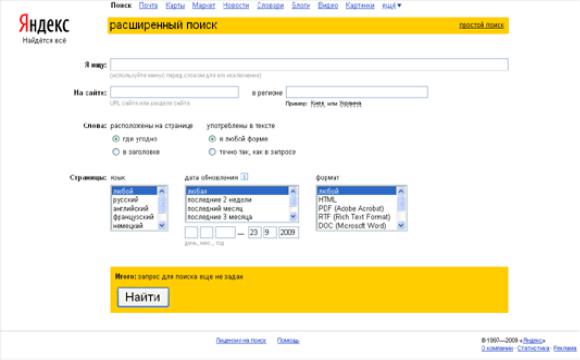Image resolution: width=580 pixels, height=360 pixels.
Task: Click down arrow of update date list
Action: (293, 216)
